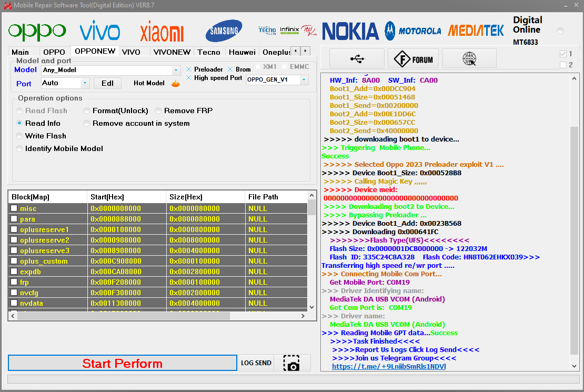Open the Model dropdown showing Any_Model
The height and width of the screenshot is (392, 584).
pos(176,70)
